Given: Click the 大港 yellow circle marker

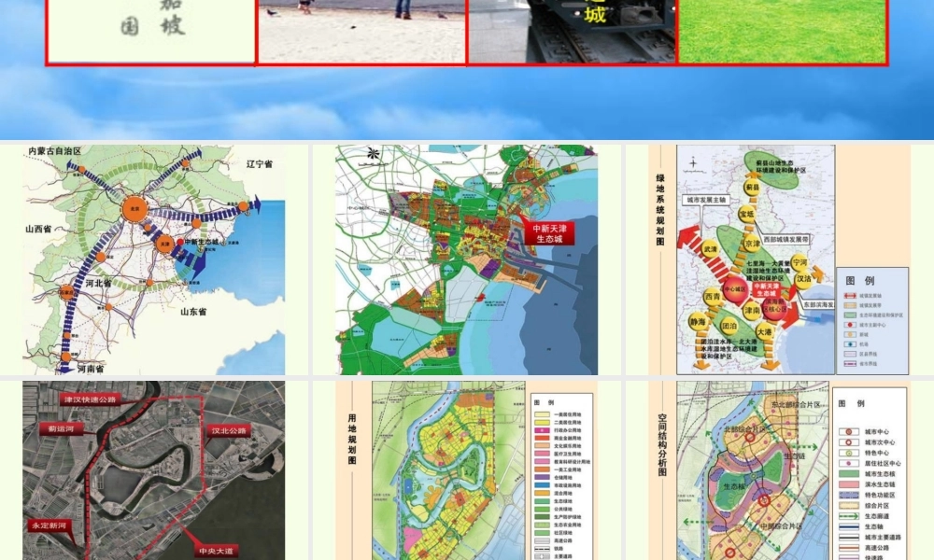Looking at the screenshot, I should click(764, 331).
